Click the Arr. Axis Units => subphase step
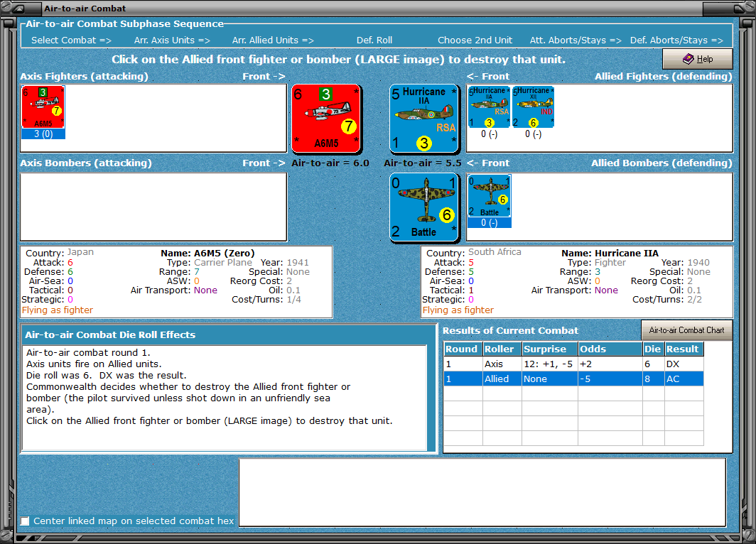Image resolution: width=756 pixels, height=544 pixels. [172, 40]
